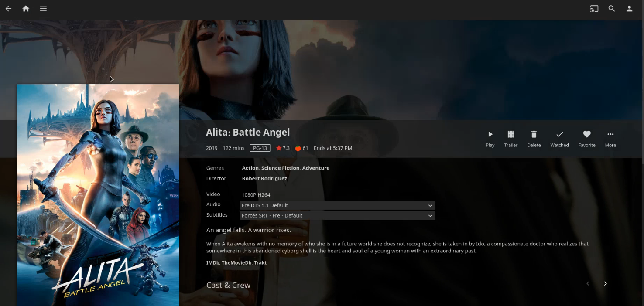The width and height of the screenshot is (644, 306).
Task: Click the tomato score 61
Action: pyautogui.click(x=301, y=148)
